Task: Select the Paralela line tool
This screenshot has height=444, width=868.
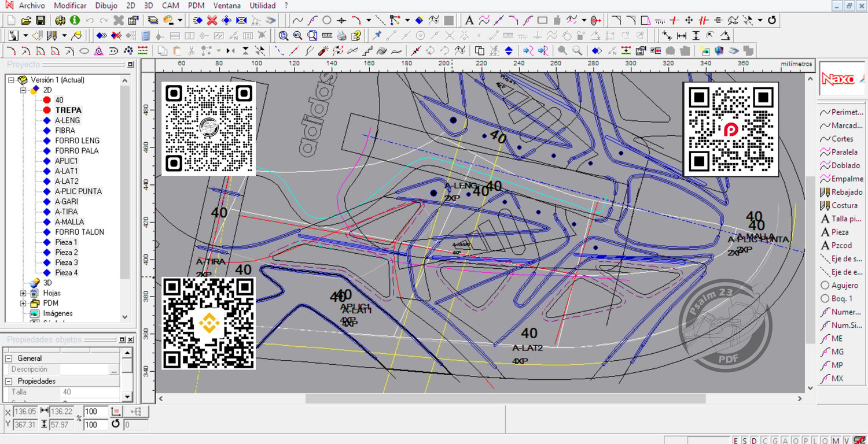Action: point(839,152)
